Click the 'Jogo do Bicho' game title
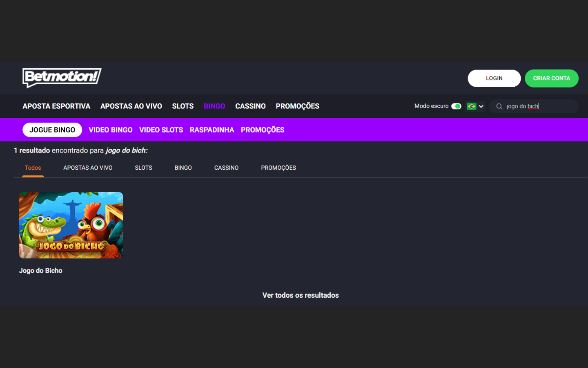The height and width of the screenshot is (368, 588). coord(41,271)
